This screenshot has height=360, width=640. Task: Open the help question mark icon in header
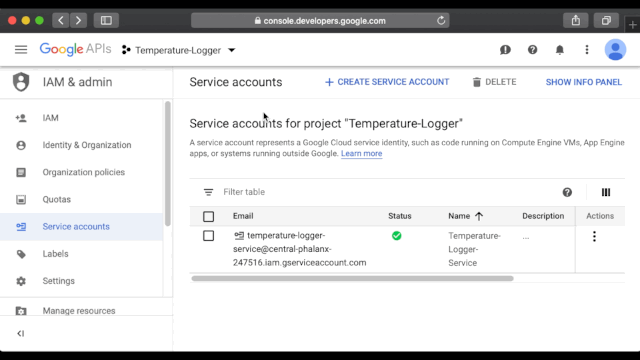tap(532, 50)
